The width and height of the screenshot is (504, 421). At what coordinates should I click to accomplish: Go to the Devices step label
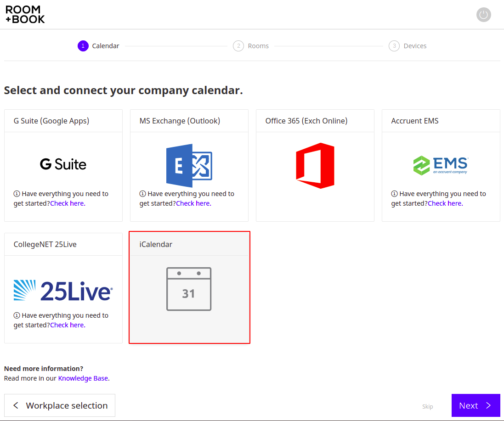415,46
